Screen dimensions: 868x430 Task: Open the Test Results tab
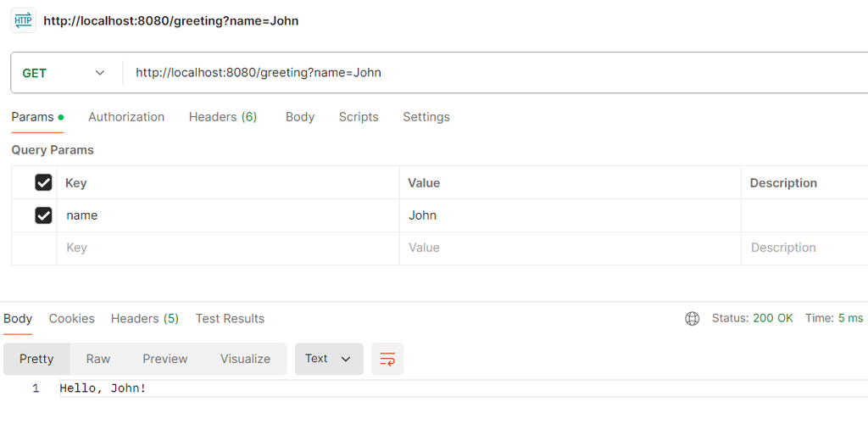230,319
